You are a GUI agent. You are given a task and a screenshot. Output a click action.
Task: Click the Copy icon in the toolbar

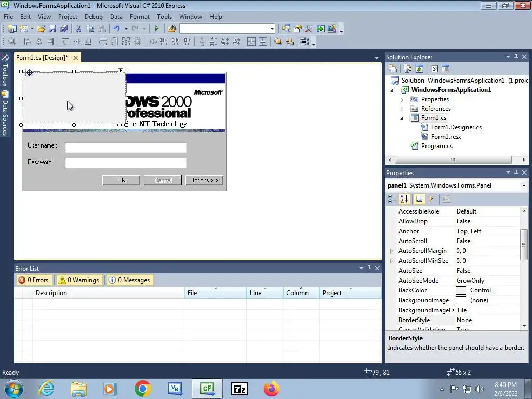(x=90, y=29)
